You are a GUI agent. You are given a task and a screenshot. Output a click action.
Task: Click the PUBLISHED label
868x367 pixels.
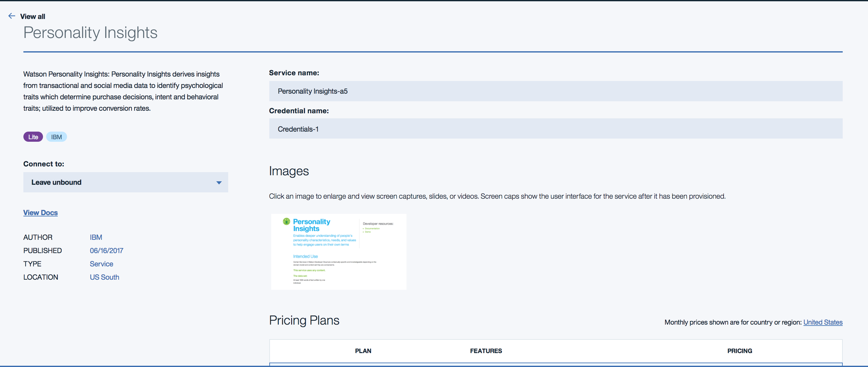(x=42, y=251)
